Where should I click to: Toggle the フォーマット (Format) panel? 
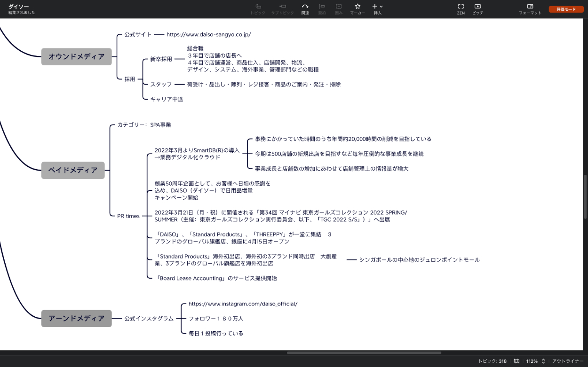(x=530, y=7)
